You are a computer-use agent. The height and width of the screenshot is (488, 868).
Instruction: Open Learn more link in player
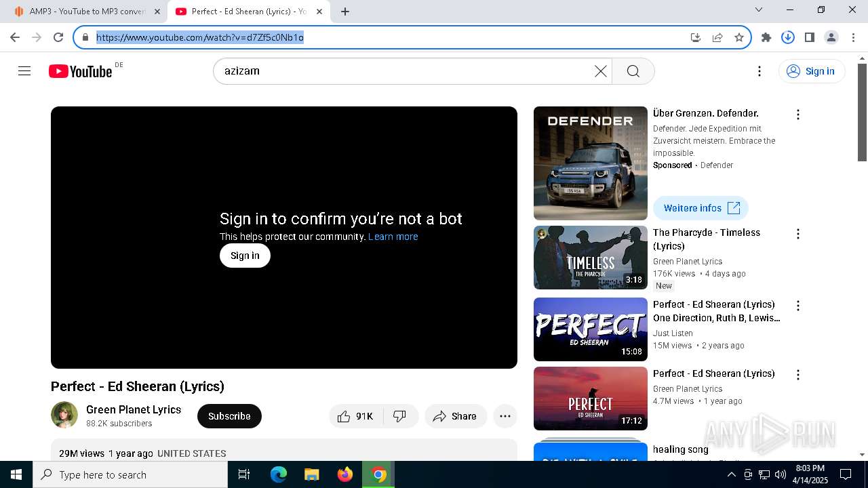pos(393,237)
